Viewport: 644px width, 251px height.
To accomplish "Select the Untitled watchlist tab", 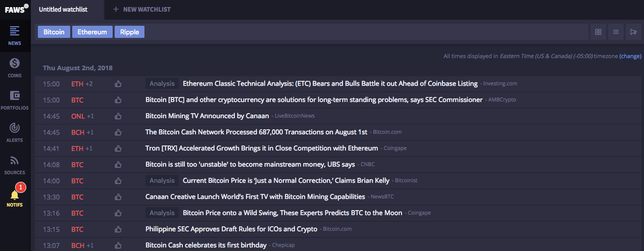I will pyautogui.click(x=67, y=10).
